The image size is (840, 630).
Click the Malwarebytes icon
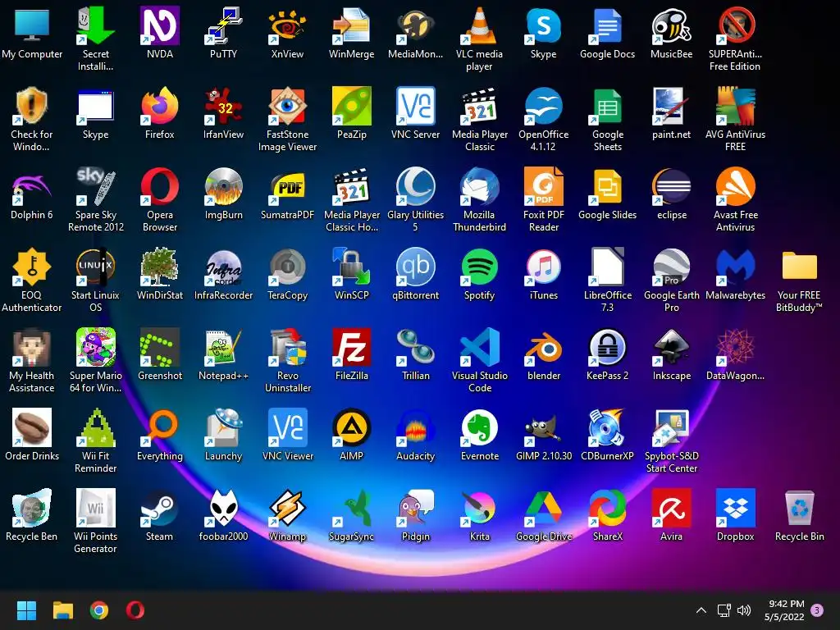pyautogui.click(x=736, y=267)
